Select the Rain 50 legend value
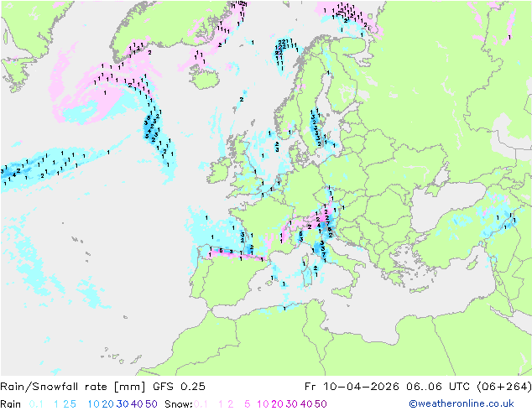Image resolution: width=532 pixels, height=411 pixels. point(151,404)
